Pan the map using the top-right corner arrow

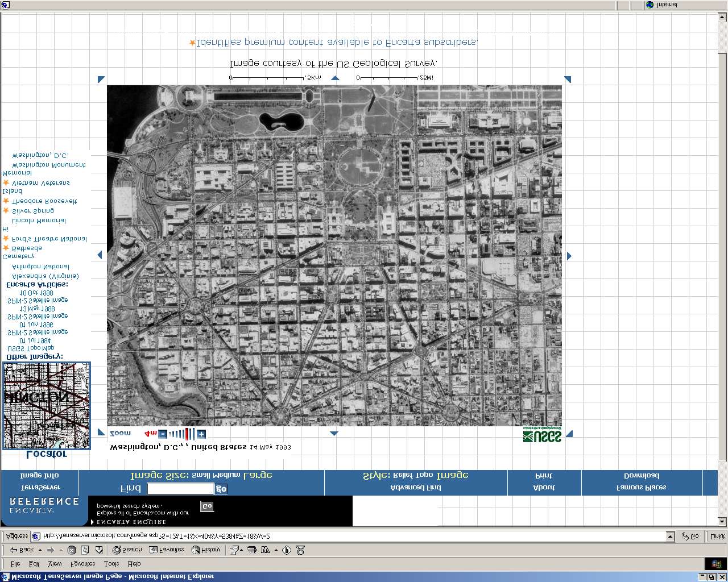click(567, 79)
